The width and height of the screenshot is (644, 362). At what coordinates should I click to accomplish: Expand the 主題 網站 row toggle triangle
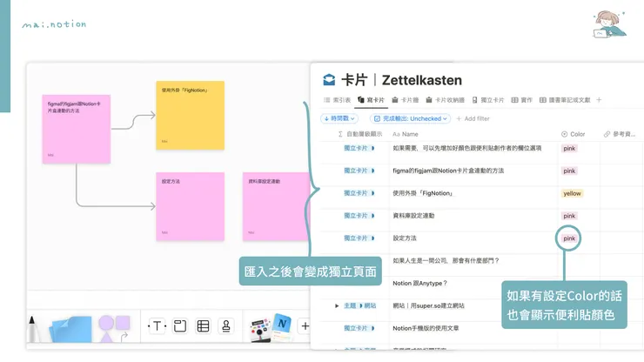tap(337, 305)
